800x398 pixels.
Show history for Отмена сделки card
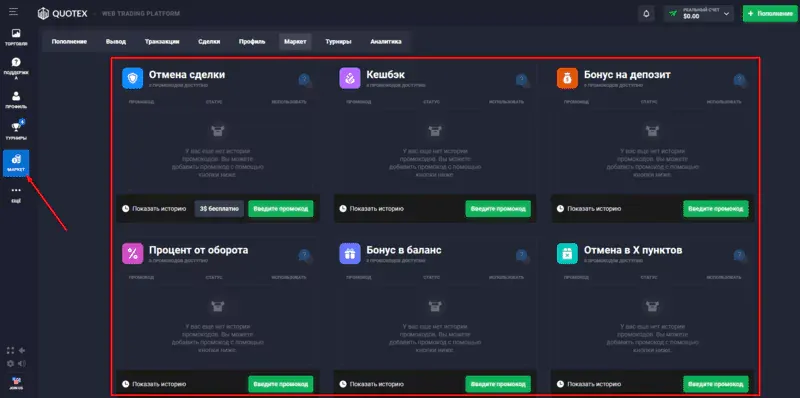click(x=155, y=209)
